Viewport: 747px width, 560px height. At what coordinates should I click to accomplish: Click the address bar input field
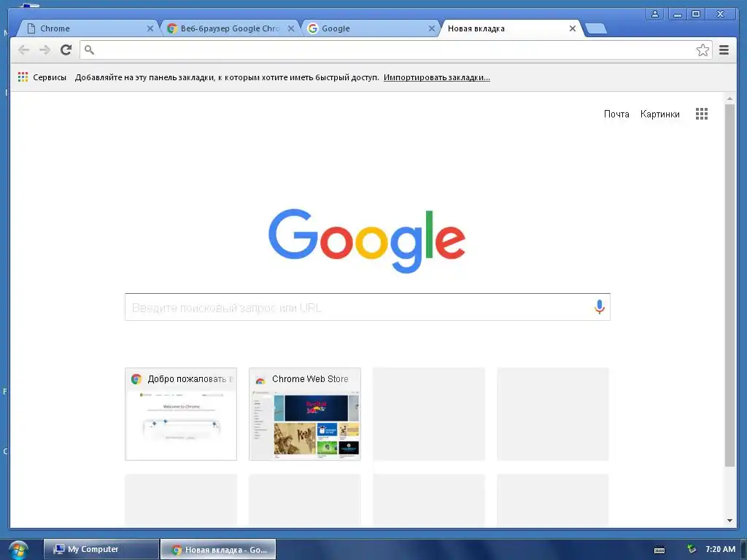click(x=395, y=50)
